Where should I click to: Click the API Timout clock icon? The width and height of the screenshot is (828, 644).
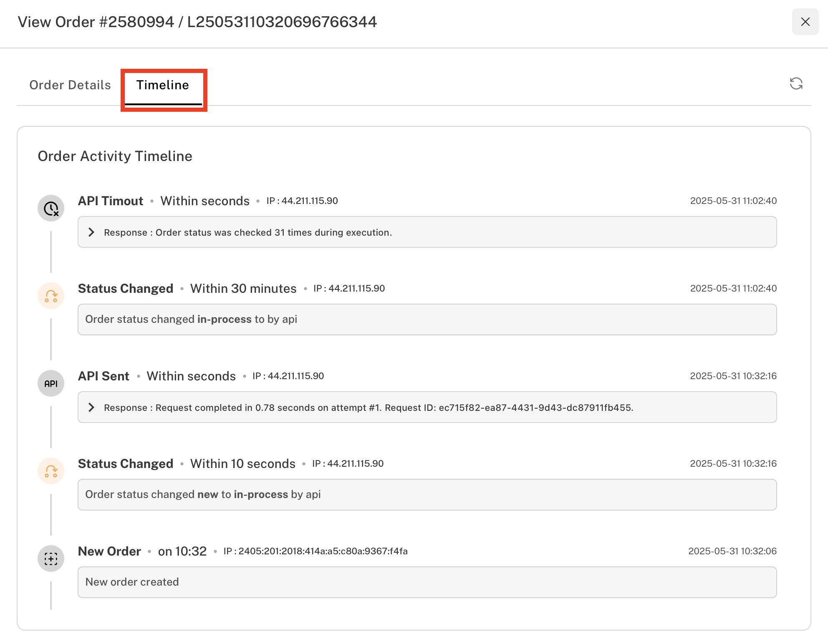(51, 208)
